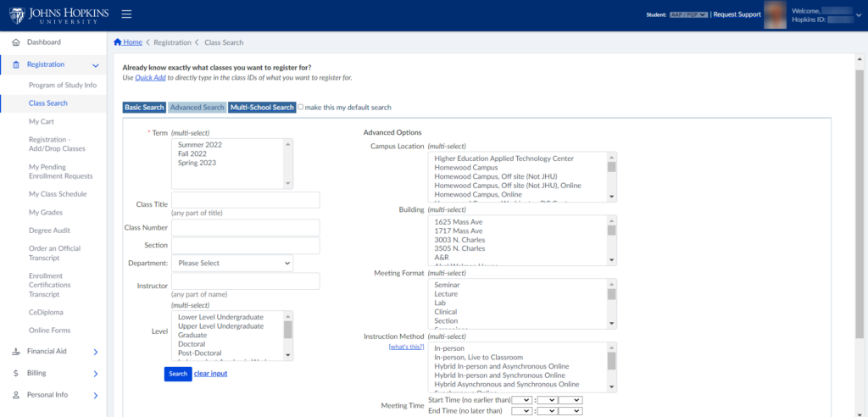Screen dimensions: 868x417
Task: Select 3003 N. Charles building
Action: click(460, 241)
